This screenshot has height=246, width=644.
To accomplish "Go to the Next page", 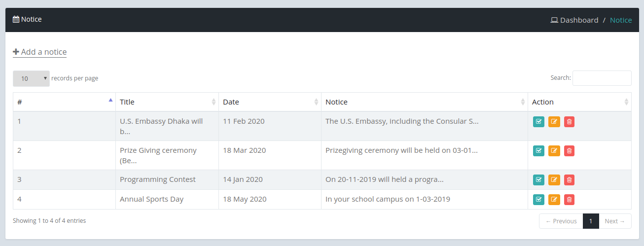I will coord(615,221).
